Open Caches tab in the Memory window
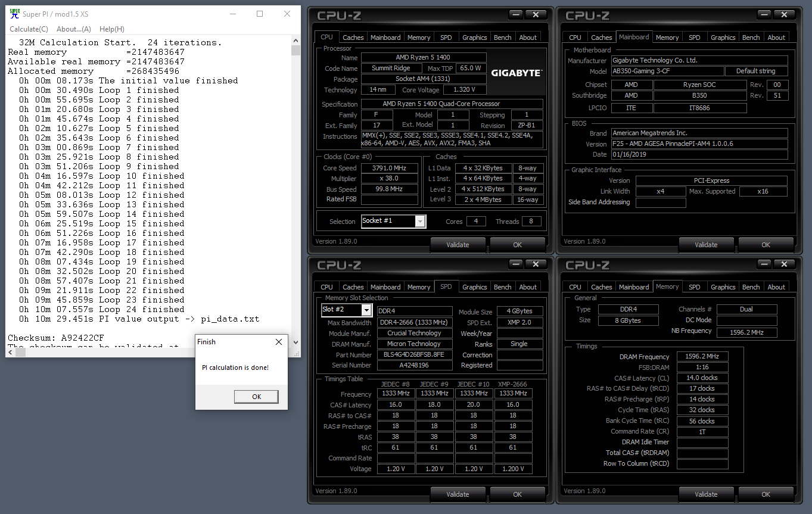This screenshot has width=812, height=514. (x=602, y=286)
